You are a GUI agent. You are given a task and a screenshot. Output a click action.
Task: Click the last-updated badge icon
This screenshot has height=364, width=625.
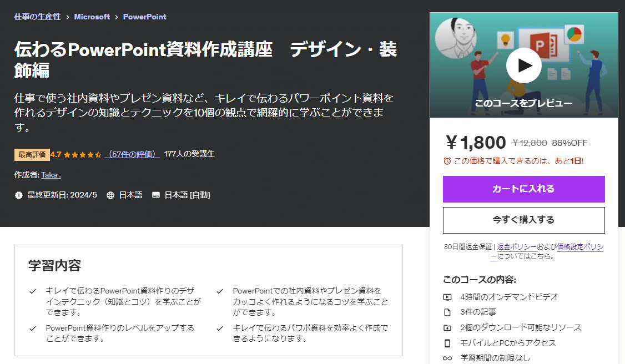click(19, 195)
